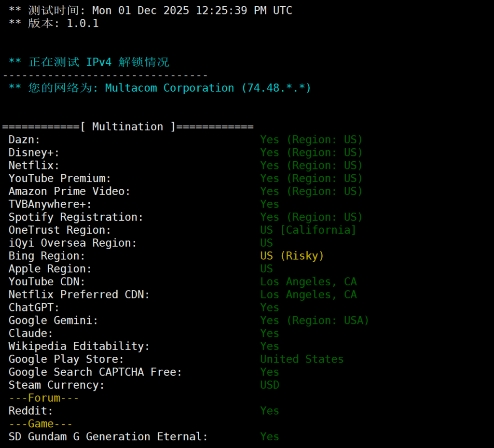Click the ---Forum--- section divider
Viewport: 494px width, 448px height.
point(44,398)
